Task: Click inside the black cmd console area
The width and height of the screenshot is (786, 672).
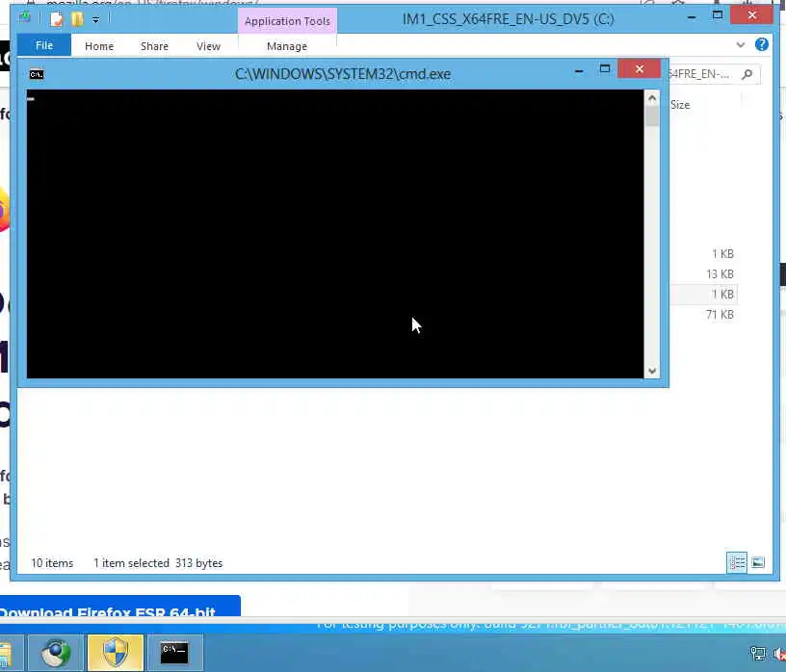Action: 335,234
